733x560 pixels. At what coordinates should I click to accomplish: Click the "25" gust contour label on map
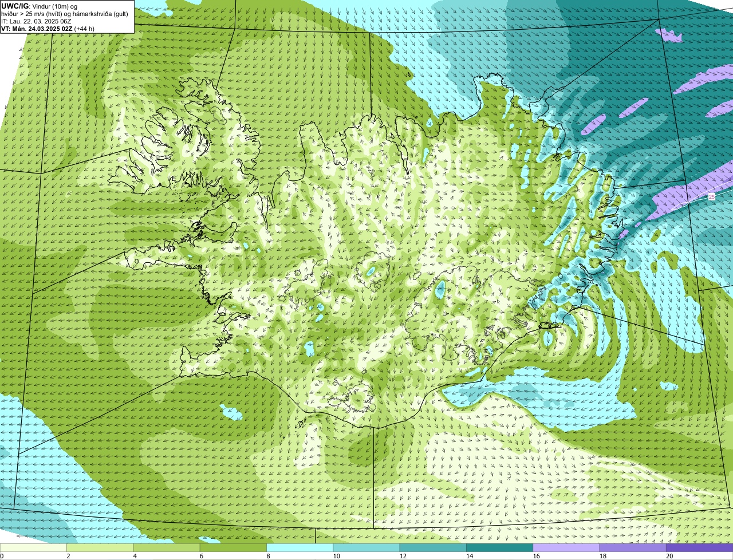(x=712, y=197)
